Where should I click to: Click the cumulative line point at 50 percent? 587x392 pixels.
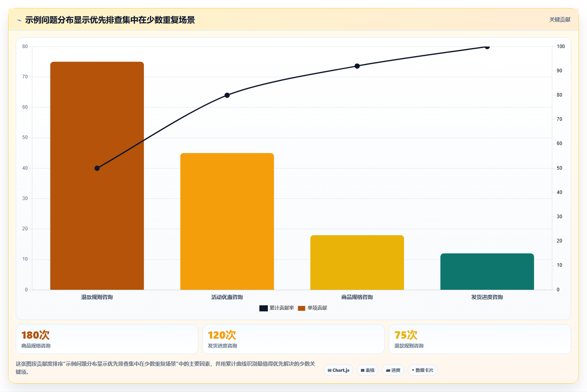pos(97,168)
